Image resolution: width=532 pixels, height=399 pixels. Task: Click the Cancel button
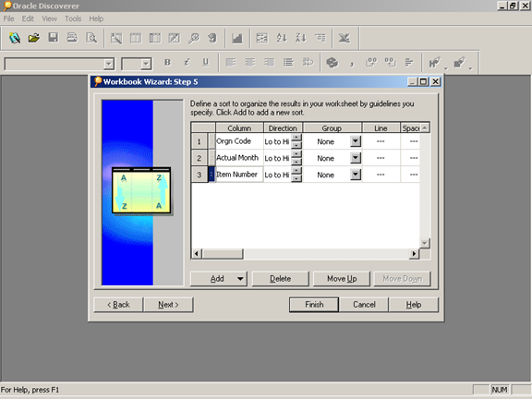point(364,305)
